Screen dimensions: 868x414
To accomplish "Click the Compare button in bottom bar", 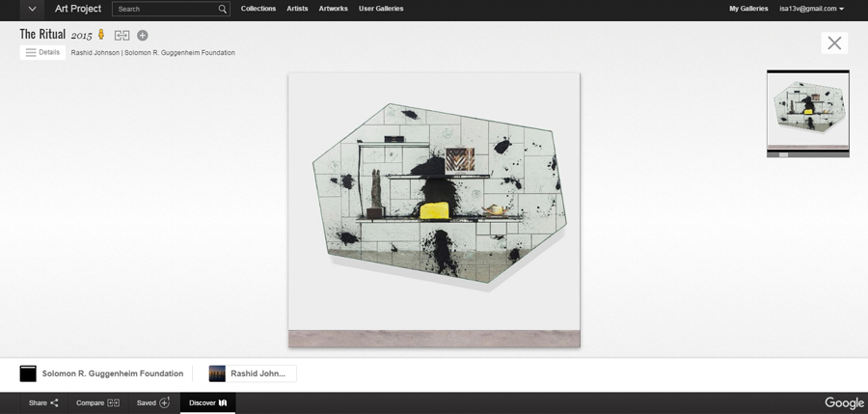I will point(97,403).
